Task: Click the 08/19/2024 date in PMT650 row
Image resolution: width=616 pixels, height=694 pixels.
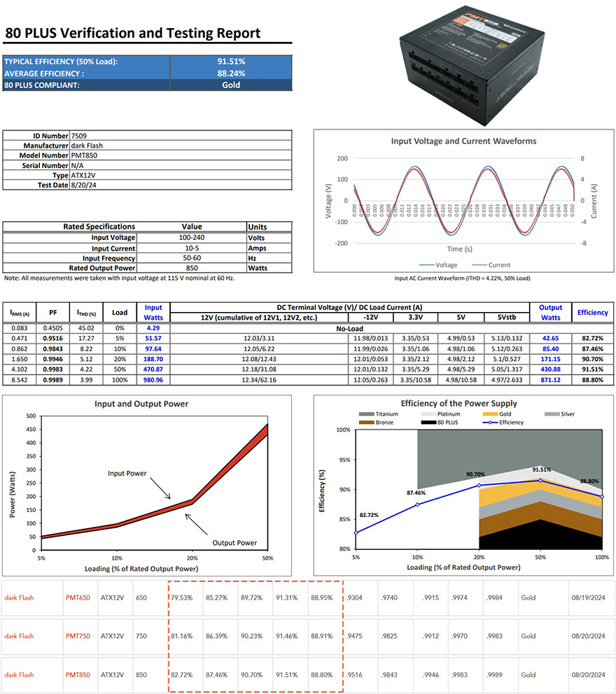Action: 588,598
